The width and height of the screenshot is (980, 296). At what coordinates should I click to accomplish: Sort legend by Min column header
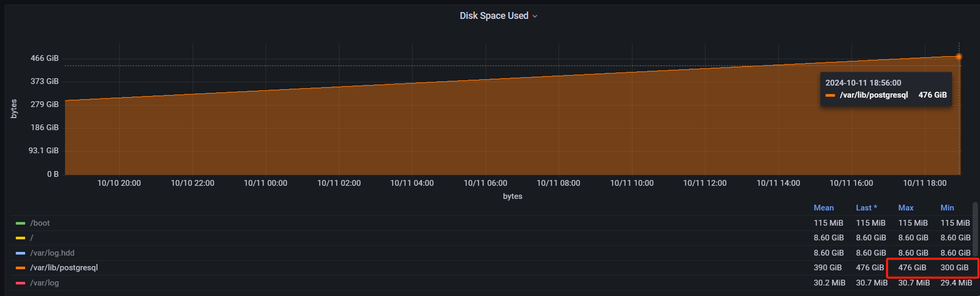tap(947, 208)
